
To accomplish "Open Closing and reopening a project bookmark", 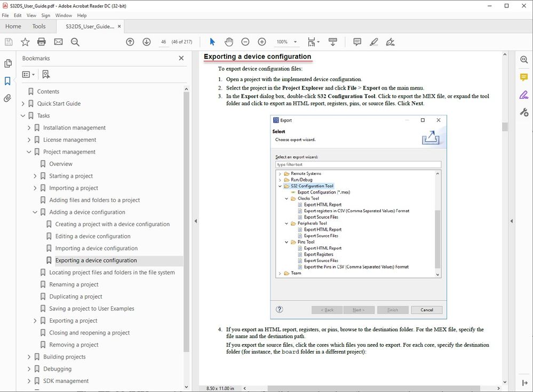I will pos(90,333).
